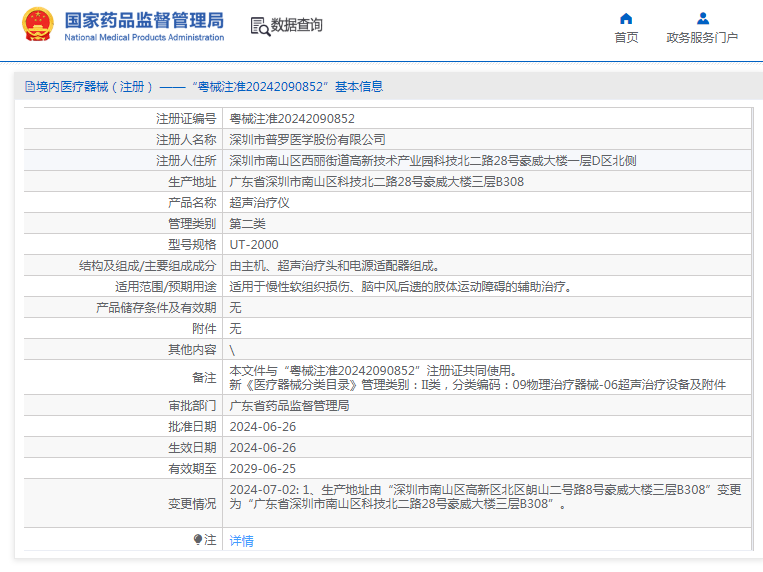The height and width of the screenshot is (572, 763).
Task: Click the 首页 home house icon
Action: click(626, 19)
